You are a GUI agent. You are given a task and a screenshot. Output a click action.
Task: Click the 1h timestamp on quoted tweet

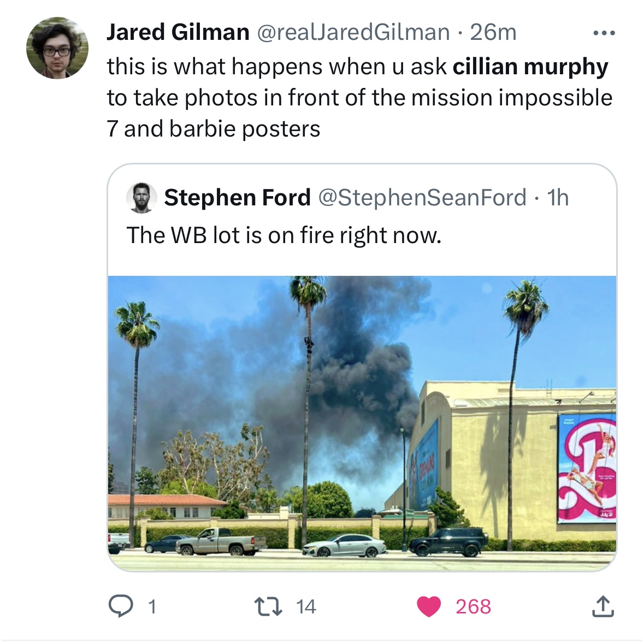[558, 198]
